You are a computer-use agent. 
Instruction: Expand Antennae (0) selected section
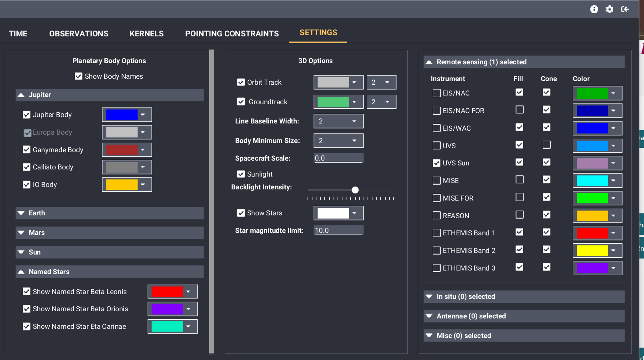tap(524, 316)
